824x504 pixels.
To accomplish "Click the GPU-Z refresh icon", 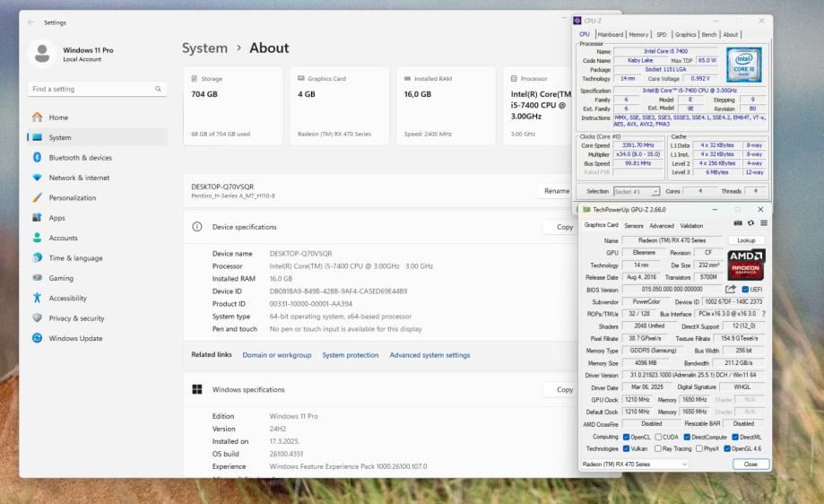I will [750, 224].
